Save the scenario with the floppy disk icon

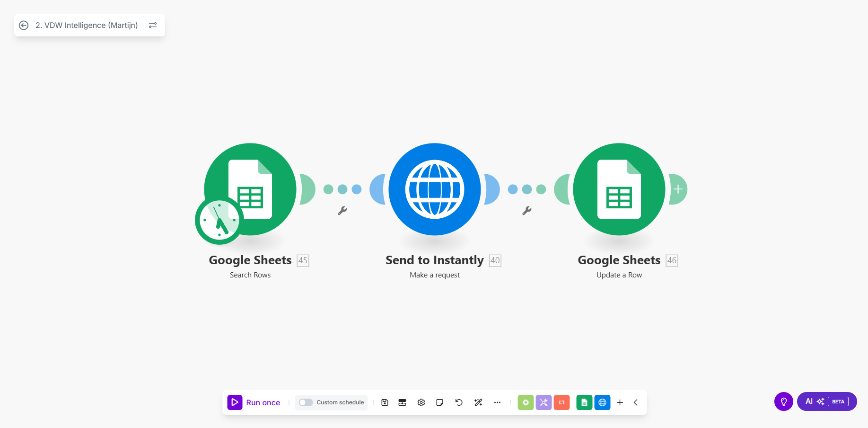tap(385, 402)
